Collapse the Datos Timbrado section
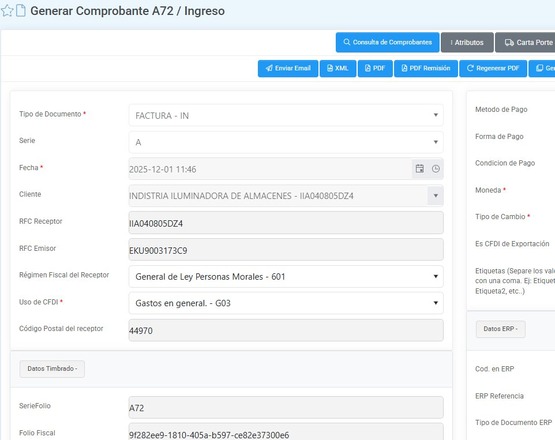 click(52, 369)
